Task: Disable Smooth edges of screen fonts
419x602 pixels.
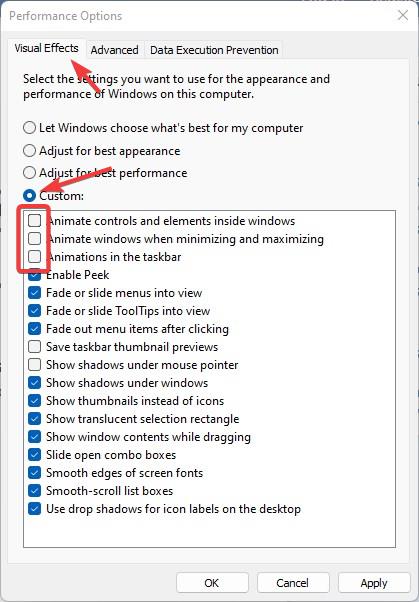Action: pos(35,473)
